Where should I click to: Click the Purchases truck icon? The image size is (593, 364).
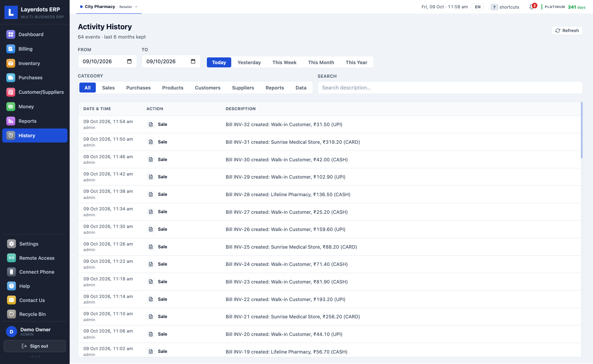coord(11,78)
